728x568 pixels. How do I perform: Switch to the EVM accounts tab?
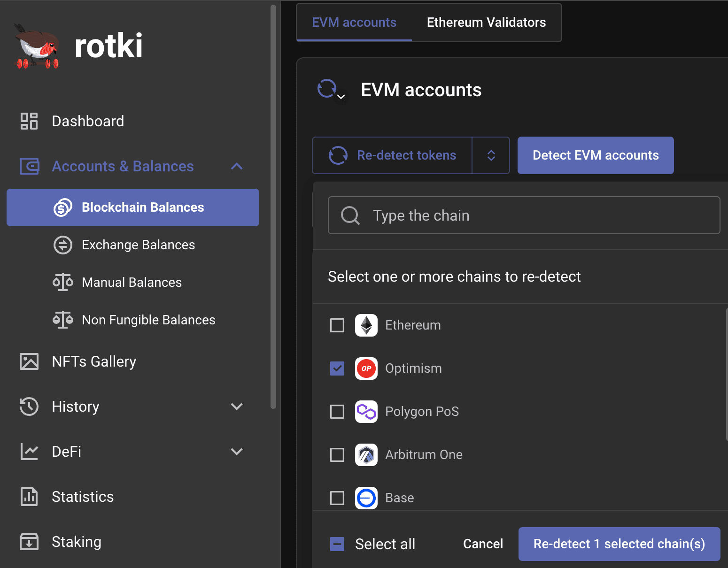point(354,23)
